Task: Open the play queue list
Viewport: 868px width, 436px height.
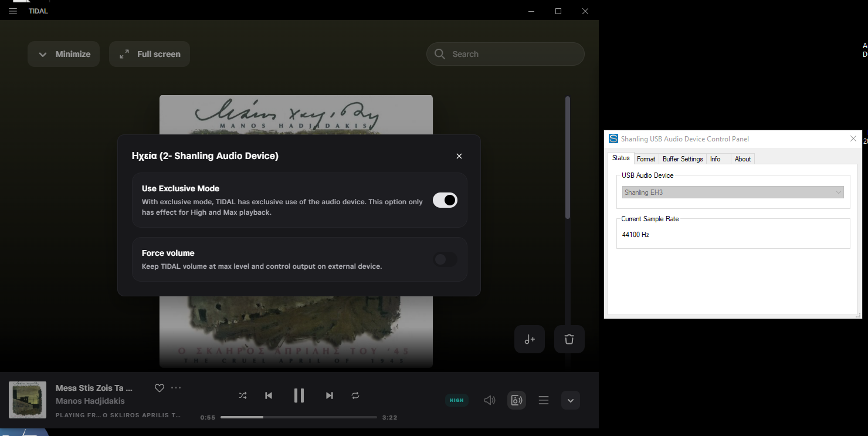Action: tap(544, 400)
